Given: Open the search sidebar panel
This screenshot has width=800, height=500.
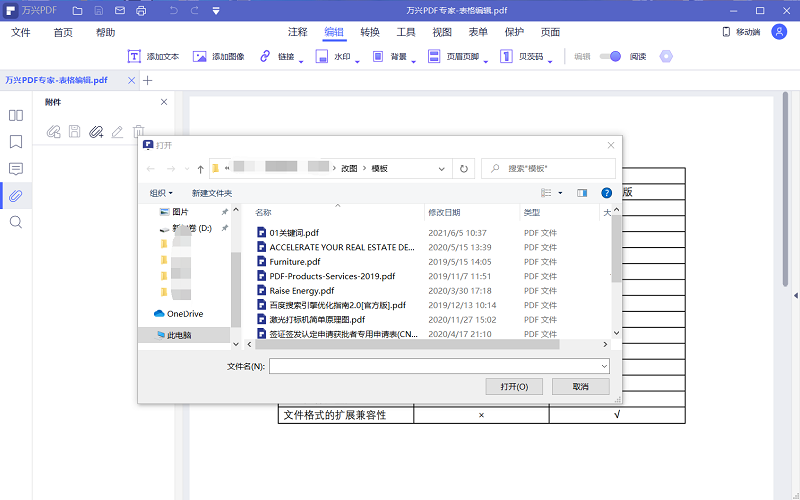Looking at the screenshot, I should pos(16,222).
